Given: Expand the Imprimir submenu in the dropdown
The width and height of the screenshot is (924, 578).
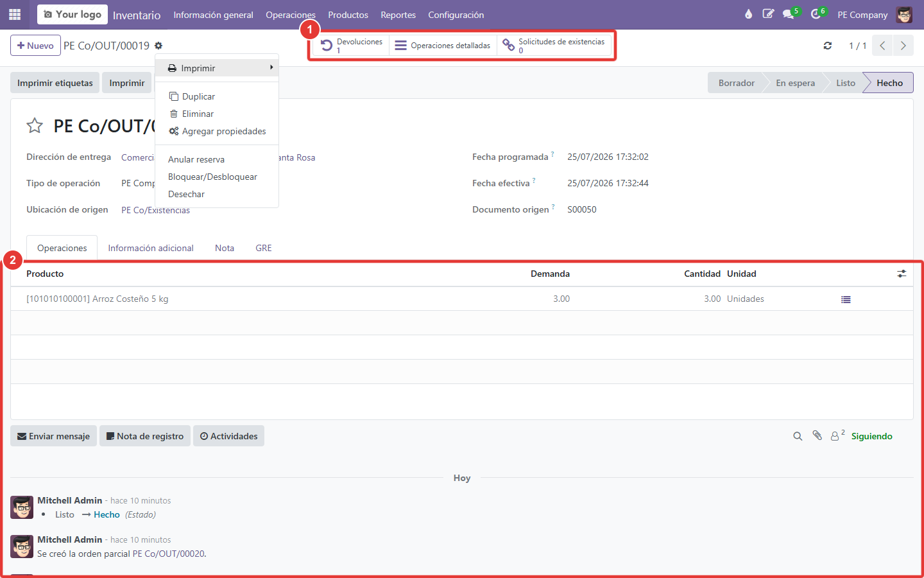Looking at the screenshot, I should [217, 67].
